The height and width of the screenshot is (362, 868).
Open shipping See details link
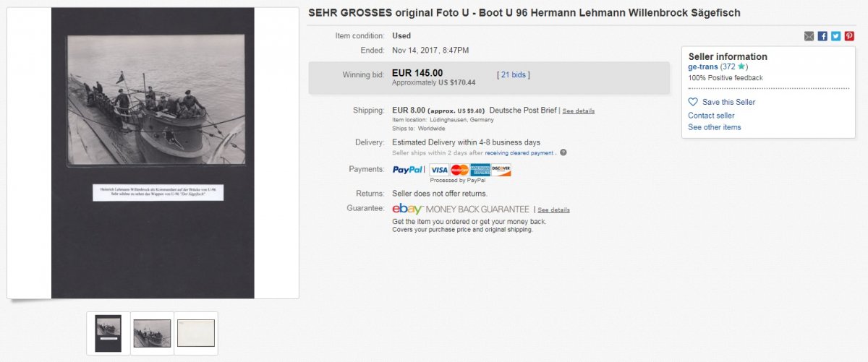579,111
